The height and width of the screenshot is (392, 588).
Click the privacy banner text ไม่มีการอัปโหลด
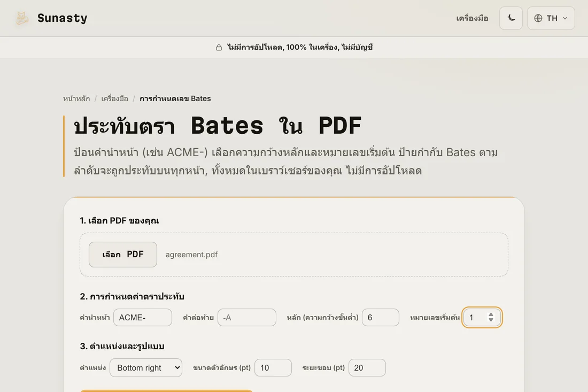click(300, 47)
